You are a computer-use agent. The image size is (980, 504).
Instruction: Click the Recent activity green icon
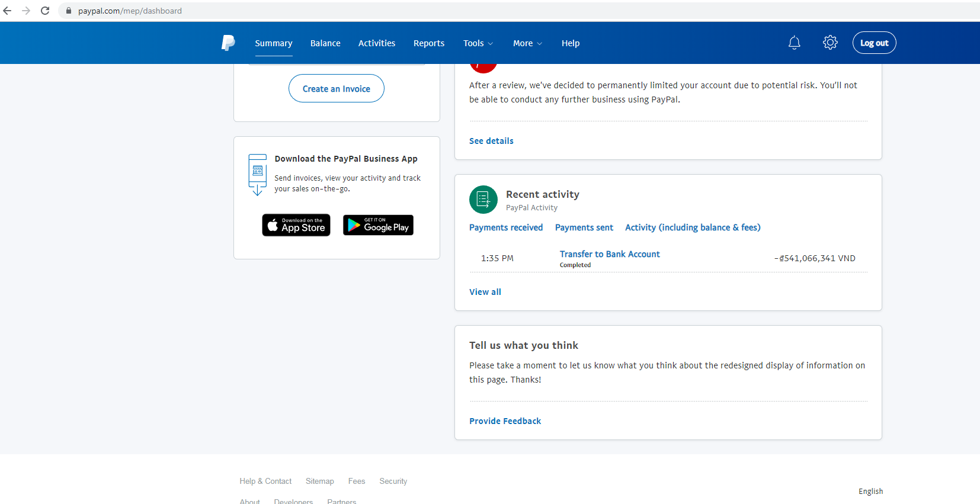pos(483,200)
